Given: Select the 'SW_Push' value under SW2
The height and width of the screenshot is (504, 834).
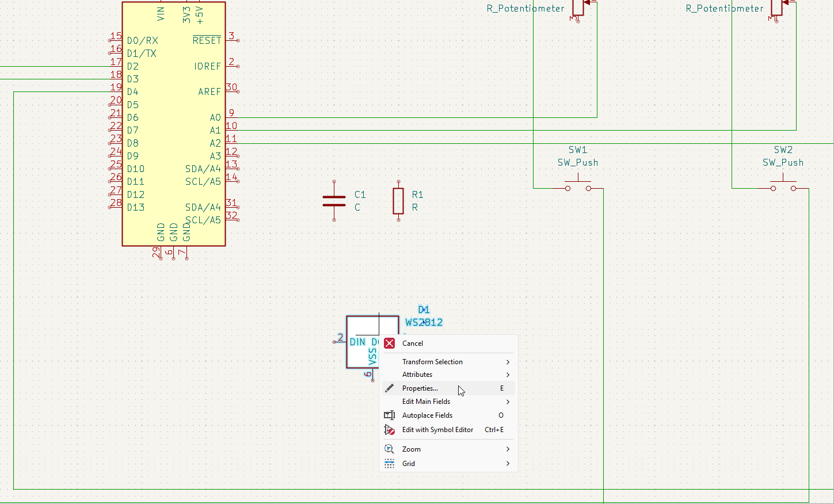Looking at the screenshot, I should pos(783,163).
